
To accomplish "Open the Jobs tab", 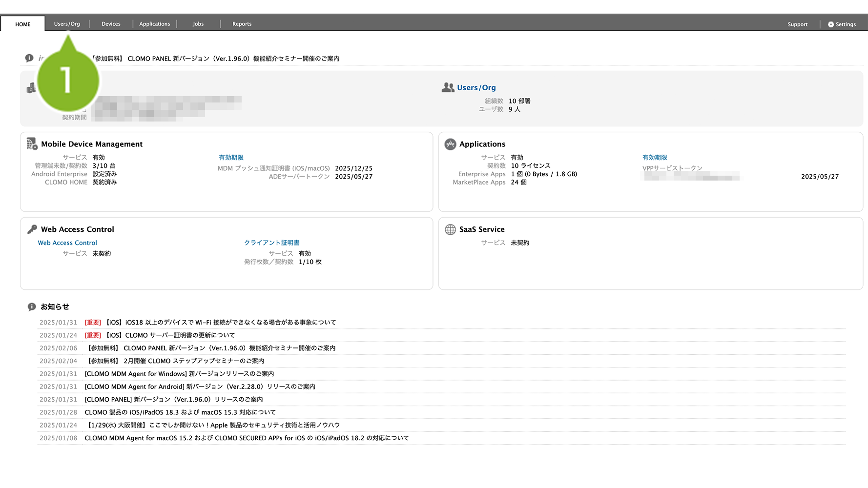I will click(198, 24).
